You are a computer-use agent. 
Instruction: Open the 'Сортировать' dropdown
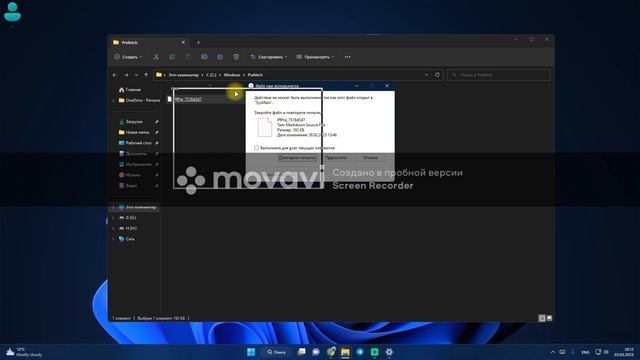269,57
